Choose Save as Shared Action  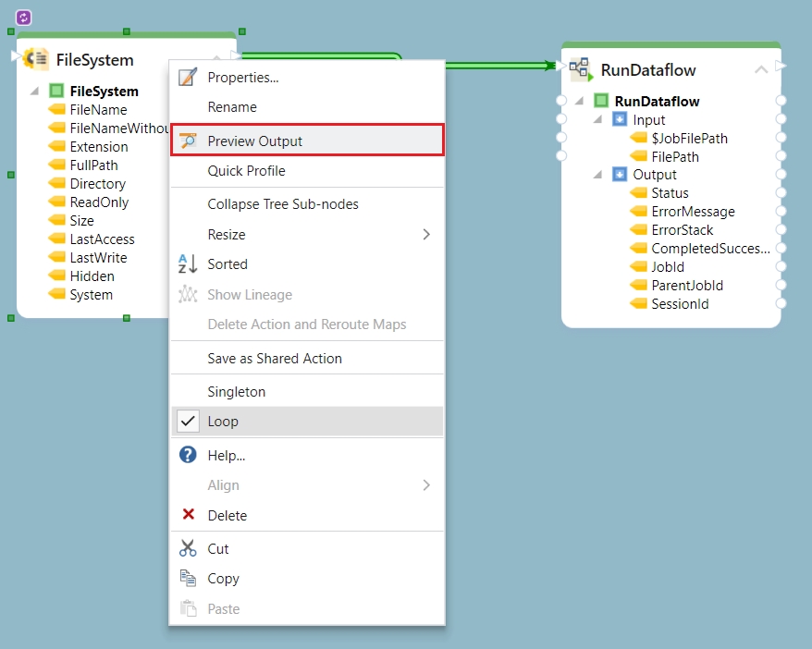point(275,359)
